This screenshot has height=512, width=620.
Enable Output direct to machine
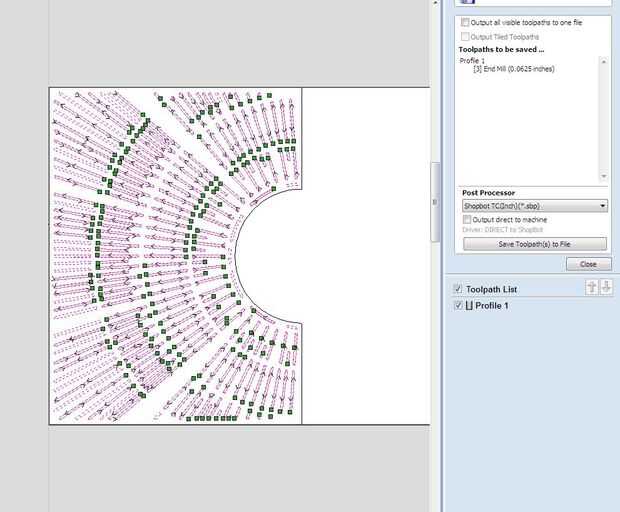[467, 219]
